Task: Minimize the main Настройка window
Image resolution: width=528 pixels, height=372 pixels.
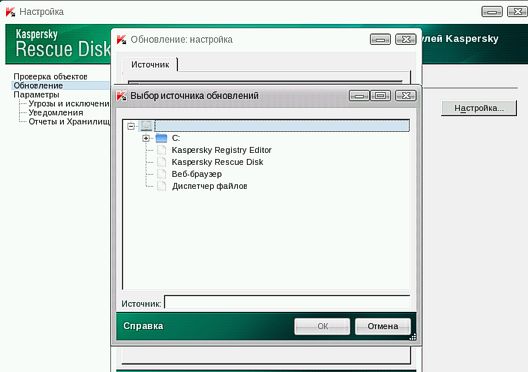Action: (x=492, y=11)
